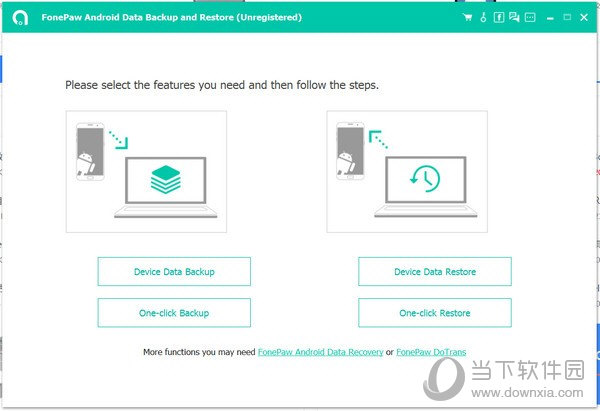Close the FonePaw application window
The width and height of the screenshot is (600, 411).
[584, 17]
